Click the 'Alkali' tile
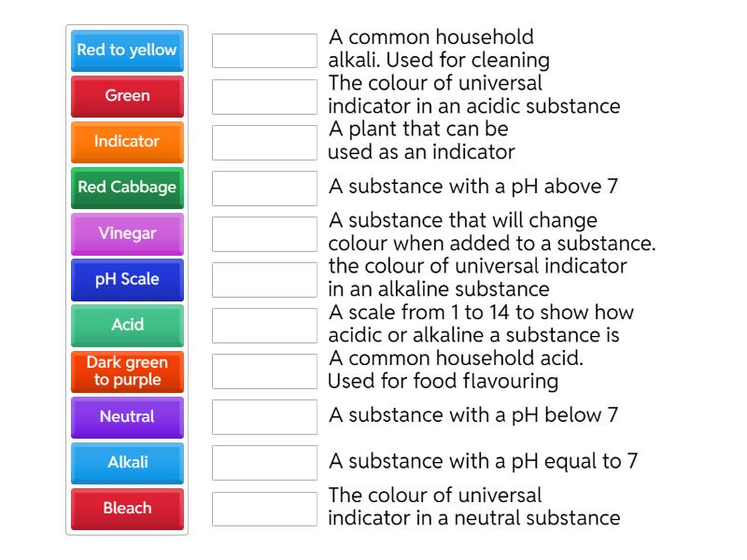The width and height of the screenshot is (747, 560). [x=128, y=462]
